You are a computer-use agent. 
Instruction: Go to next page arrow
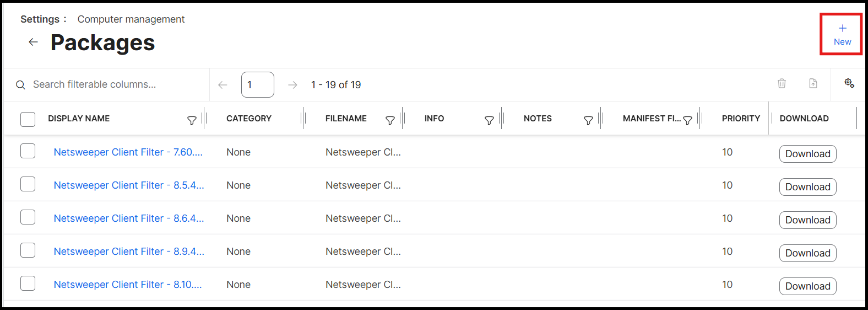[x=292, y=85]
